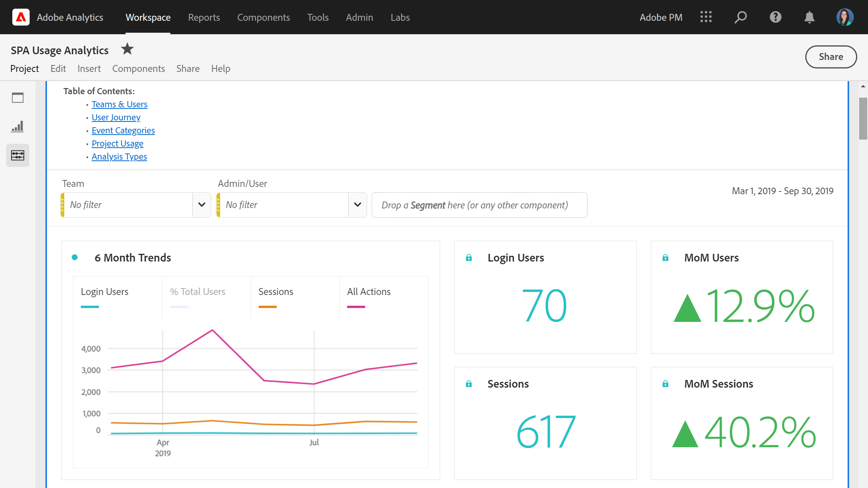Viewport: 868px width, 488px height.
Task: Click the search magnifier icon
Action: coord(740,17)
